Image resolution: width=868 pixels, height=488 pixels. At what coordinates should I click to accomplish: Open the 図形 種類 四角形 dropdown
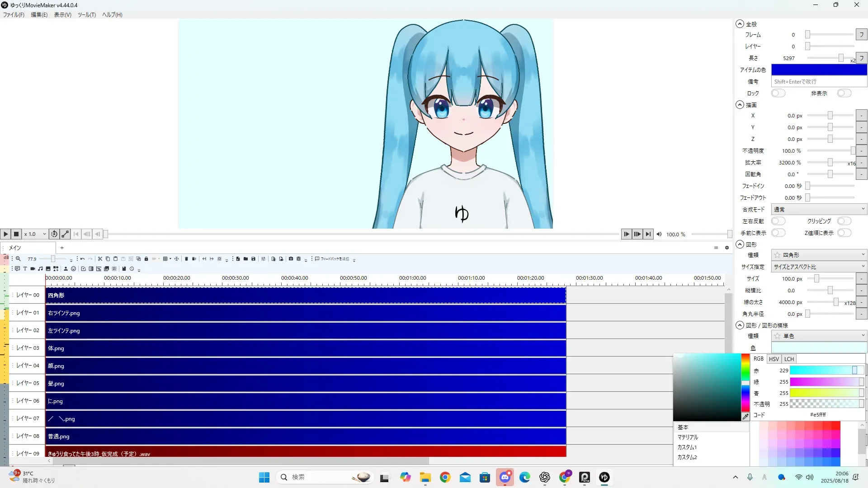(x=819, y=255)
